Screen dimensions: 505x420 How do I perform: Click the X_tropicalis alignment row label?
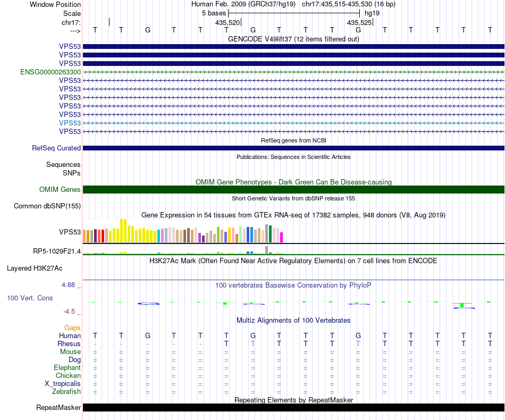click(63, 384)
